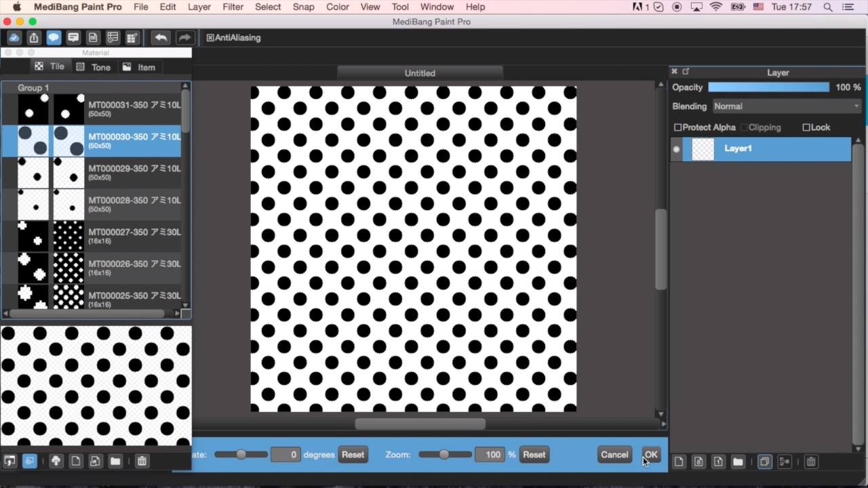
Task: Undo the last action
Action: tap(161, 38)
